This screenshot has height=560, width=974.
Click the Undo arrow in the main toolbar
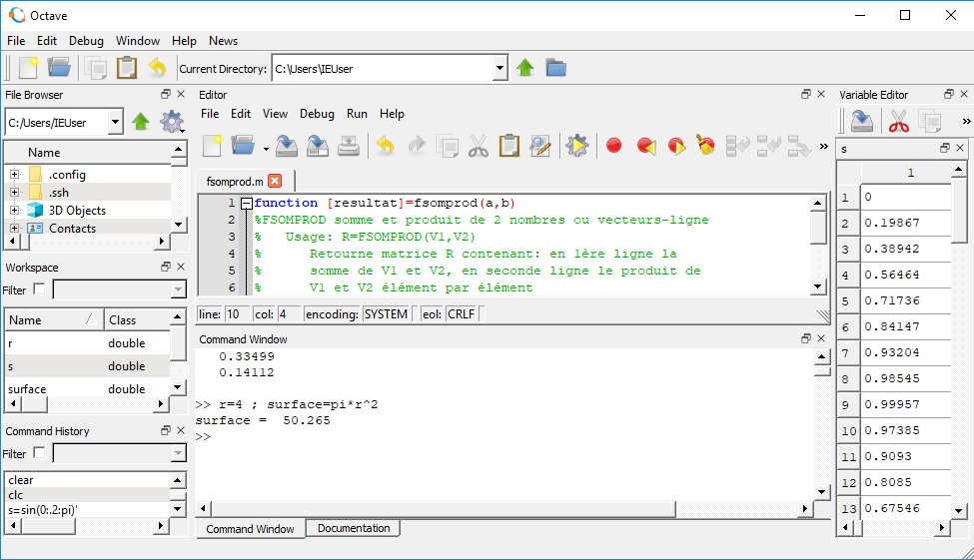tap(157, 68)
